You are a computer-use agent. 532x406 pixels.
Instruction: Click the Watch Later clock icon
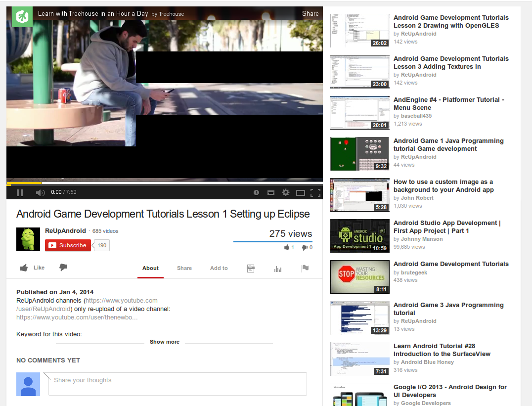coord(256,192)
